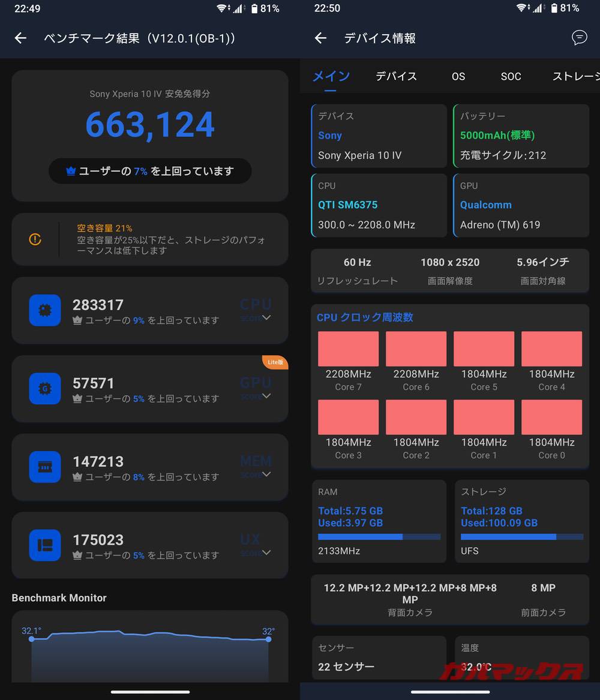Tap the crown icon in ranking pill
This screenshot has width=600, height=700.
tap(71, 171)
